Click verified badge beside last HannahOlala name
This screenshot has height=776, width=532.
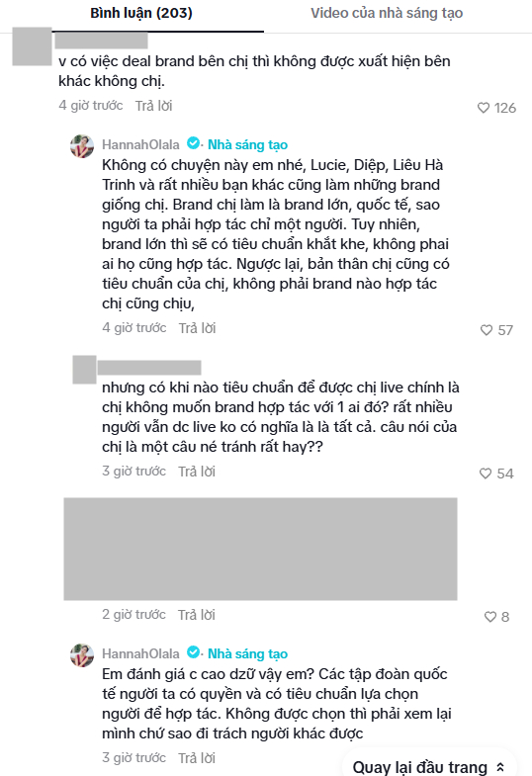pos(193,652)
